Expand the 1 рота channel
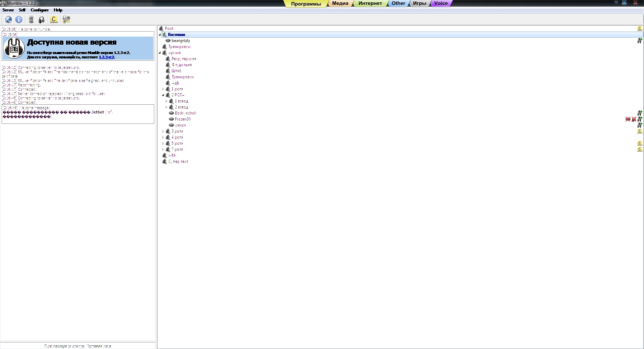This screenshot has height=349, width=644. pyautogui.click(x=163, y=89)
